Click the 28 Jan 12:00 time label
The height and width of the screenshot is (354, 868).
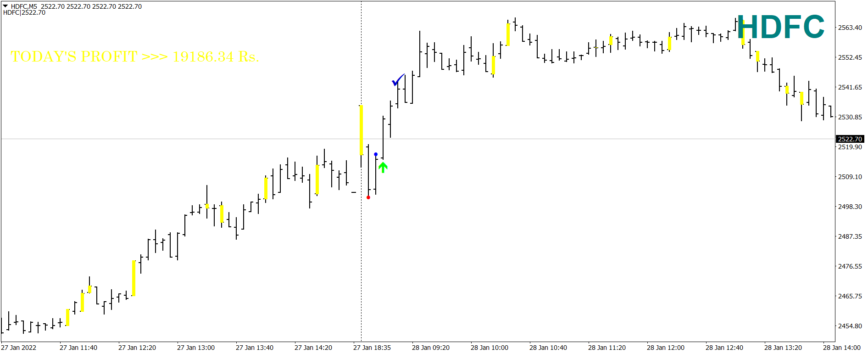coord(666,348)
